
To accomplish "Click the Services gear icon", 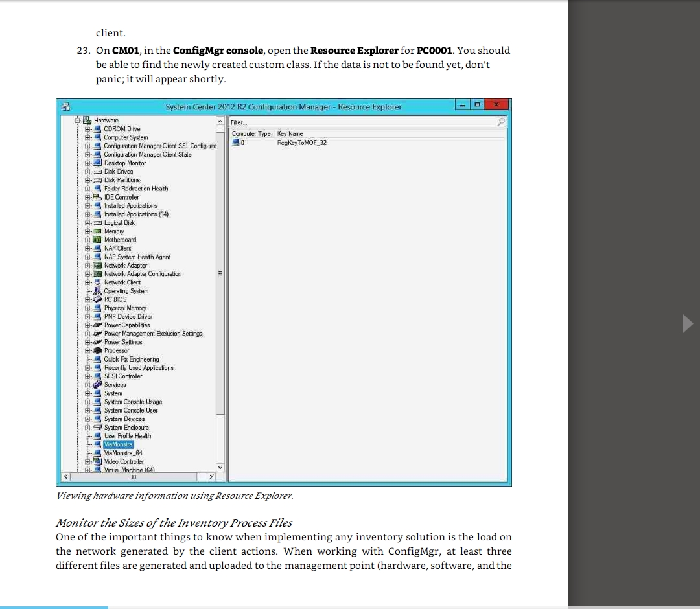I will 98,385.
